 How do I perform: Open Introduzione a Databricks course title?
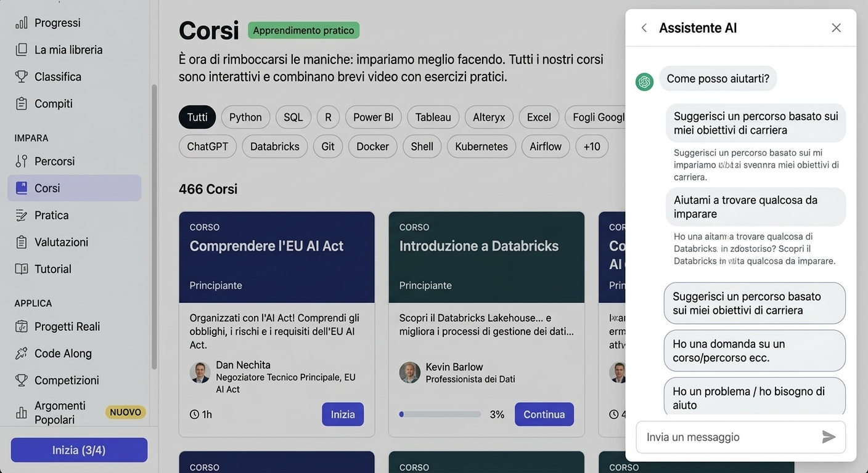pyautogui.click(x=479, y=246)
